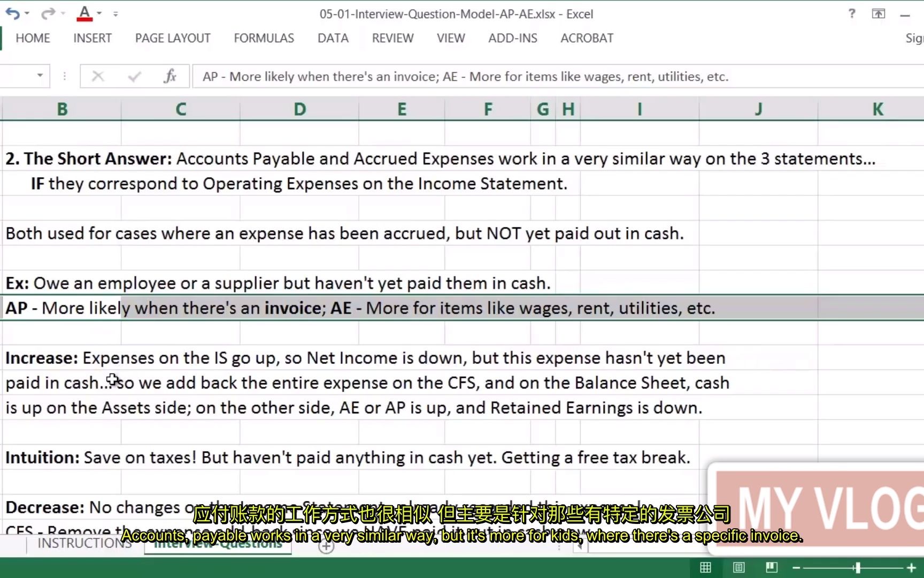The image size is (924, 578).
Task: Expand the Name Box dropdown
Action: 40,76
